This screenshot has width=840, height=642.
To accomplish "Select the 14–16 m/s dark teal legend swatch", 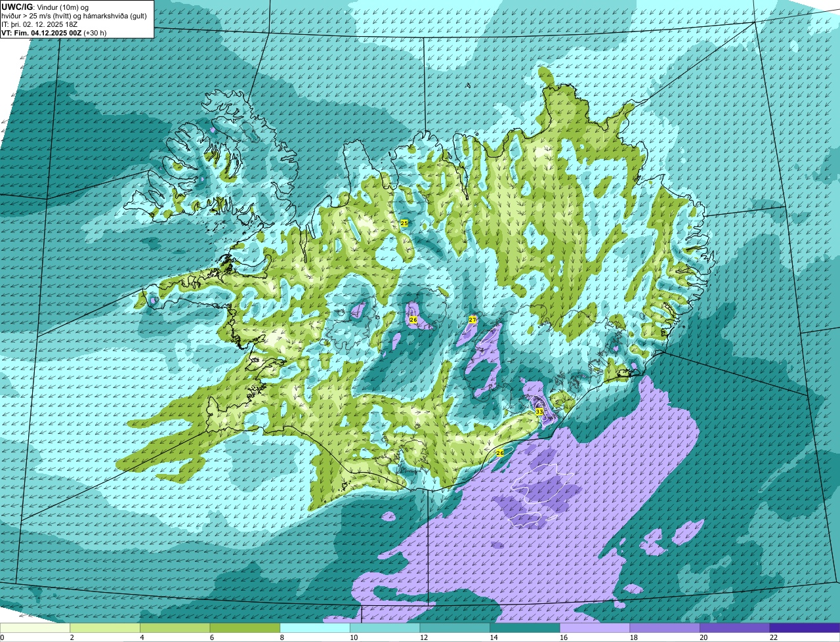I will (525, 628).
